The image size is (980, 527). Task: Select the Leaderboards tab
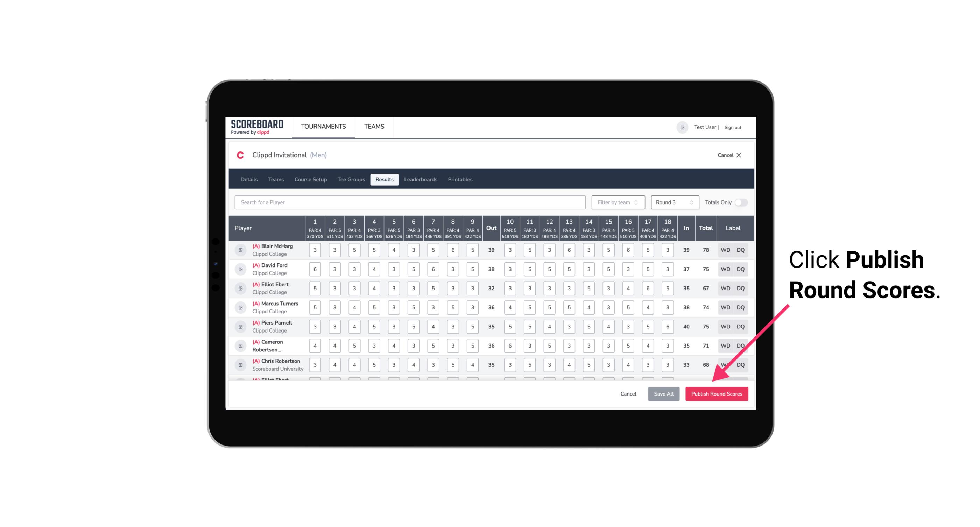[421, 179]
